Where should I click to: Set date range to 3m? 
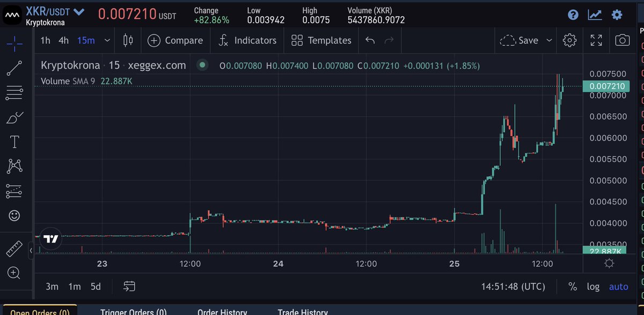52,287
